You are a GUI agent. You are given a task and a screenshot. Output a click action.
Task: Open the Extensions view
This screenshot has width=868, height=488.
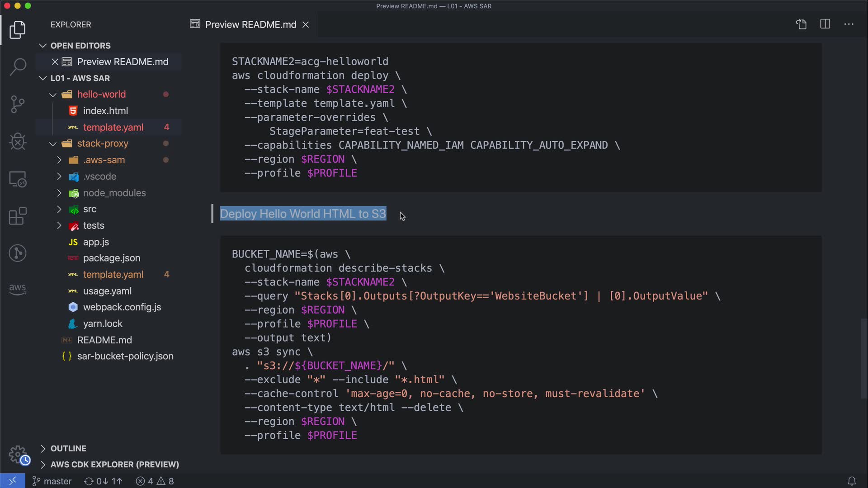18,216
